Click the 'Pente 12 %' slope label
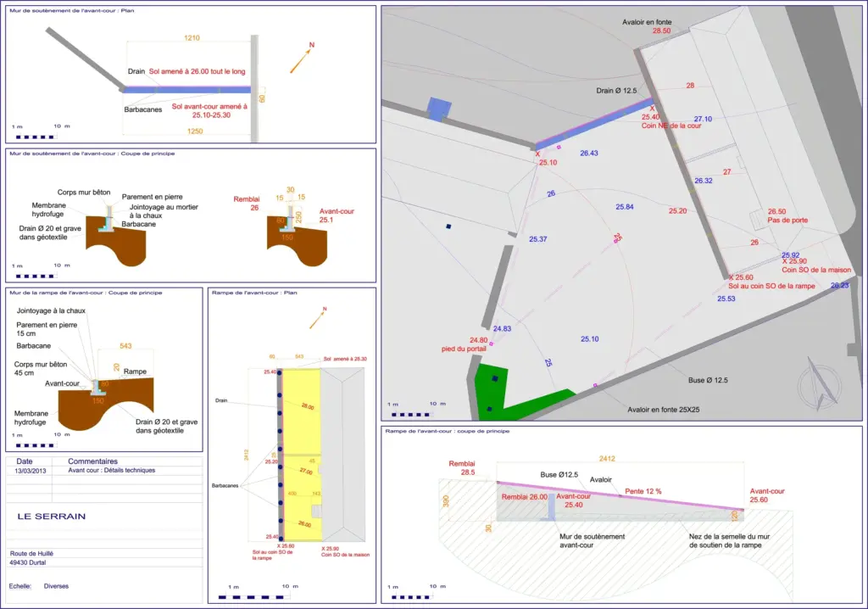Image resolution: width=868 pixels, height=609 pixels. coord(643,491)
